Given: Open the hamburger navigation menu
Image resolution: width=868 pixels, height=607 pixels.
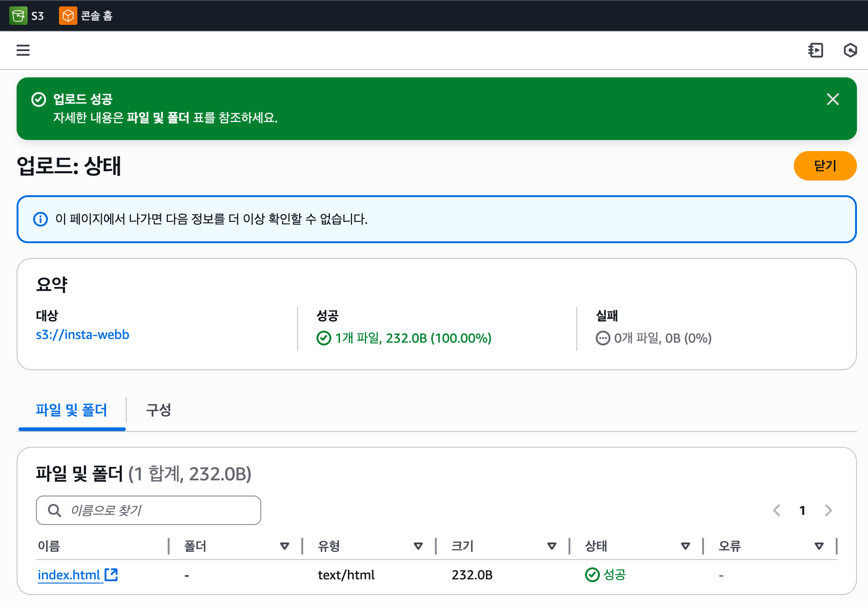Looking at the screenshot, I should tap(23, 50).
